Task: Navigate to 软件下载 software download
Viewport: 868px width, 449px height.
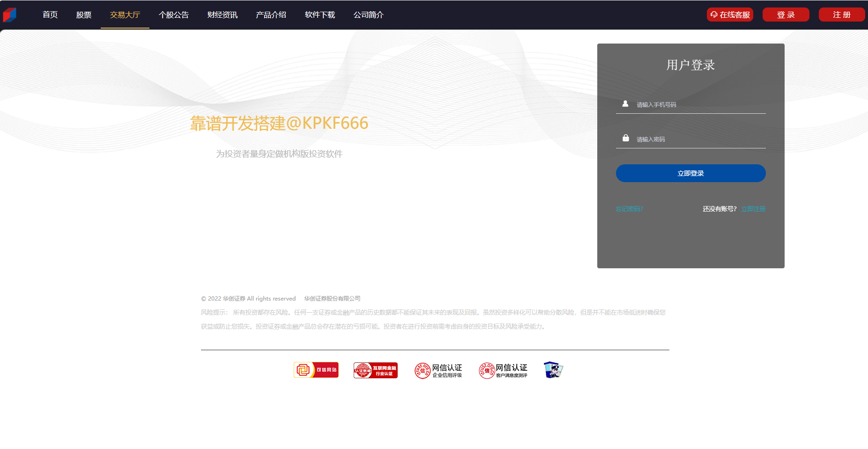Action: [x=320, y=15]
